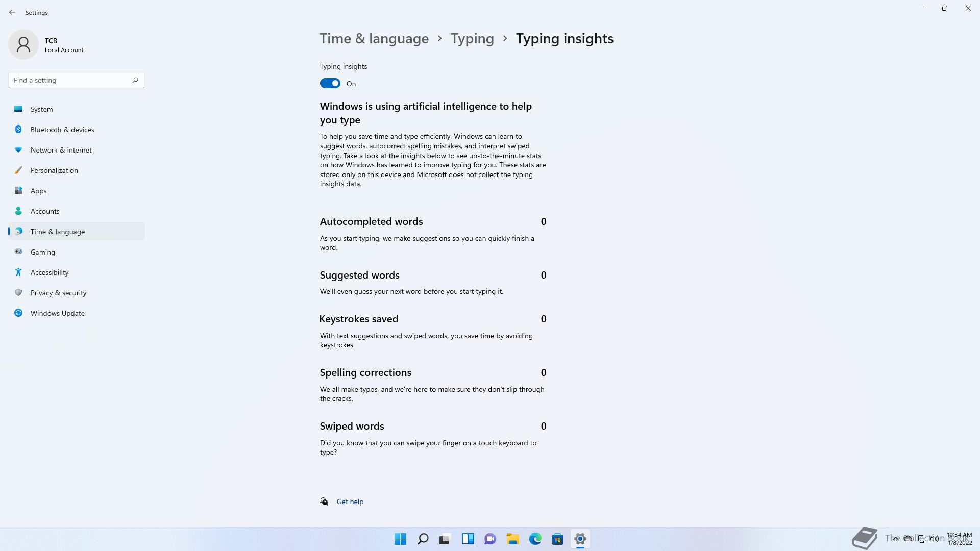Screen dimensions: 980x551
Task: Select Apps in sidebar
Action: click(77, 190)
